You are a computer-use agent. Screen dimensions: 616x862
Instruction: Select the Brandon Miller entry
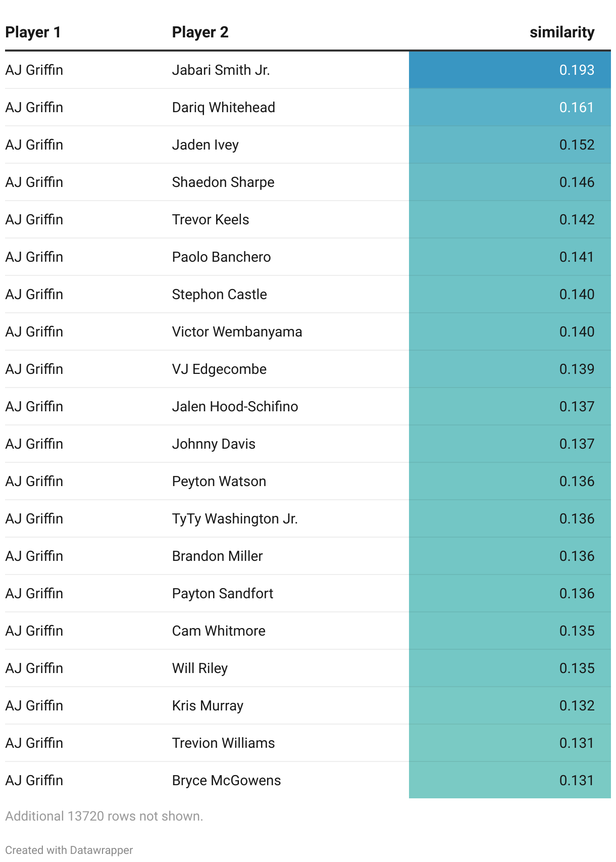(217, 556)
